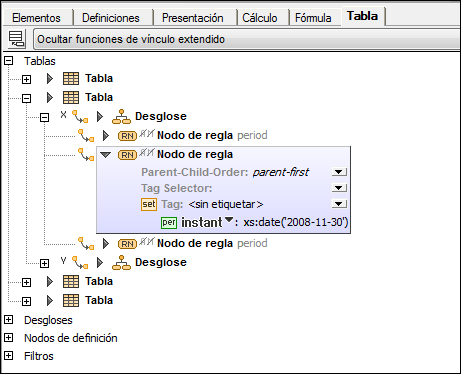Click the table grid icon of first Tabla
The height and width of the screenshot is (374, 461).
[x=71, y=78]
